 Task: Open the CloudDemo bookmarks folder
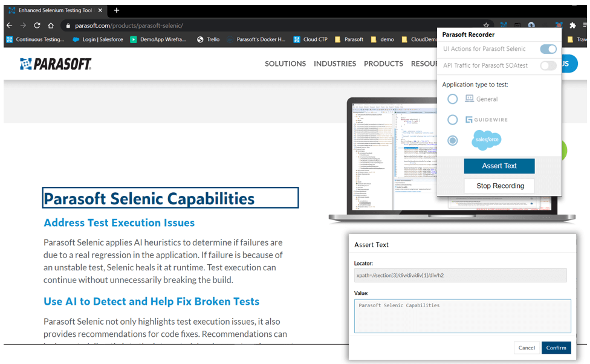coord(419,39)
